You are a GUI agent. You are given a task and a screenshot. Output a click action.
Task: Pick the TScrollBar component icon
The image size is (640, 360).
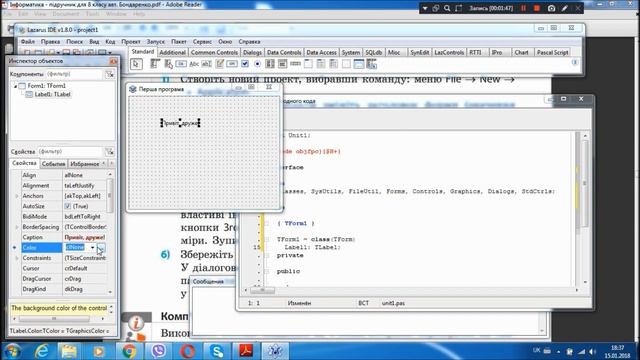296,64
